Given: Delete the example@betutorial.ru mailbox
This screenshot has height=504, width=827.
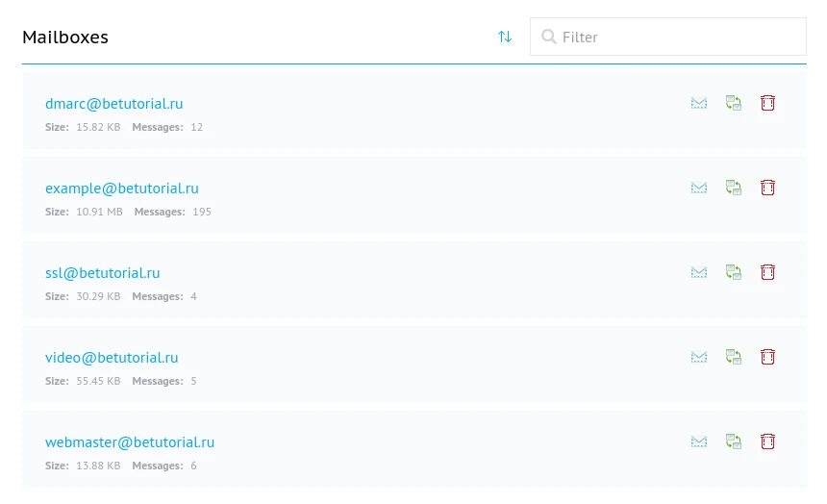Looking at the screenshot, I should coord(767,188).
